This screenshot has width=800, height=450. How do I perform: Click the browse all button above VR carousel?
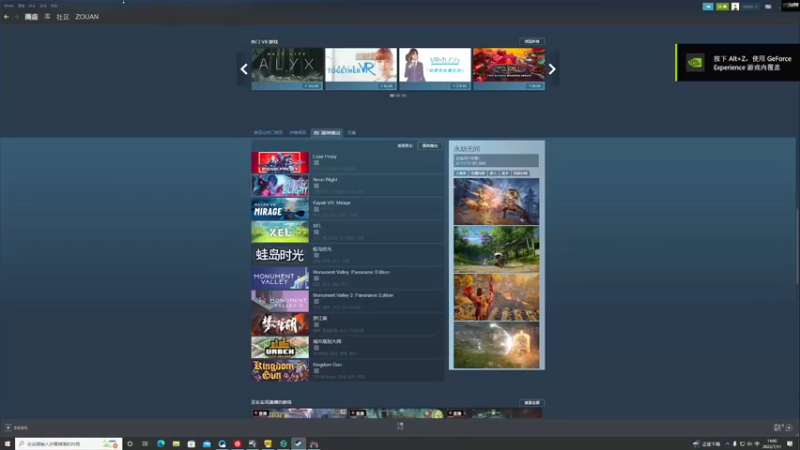(x=532, y=41)
